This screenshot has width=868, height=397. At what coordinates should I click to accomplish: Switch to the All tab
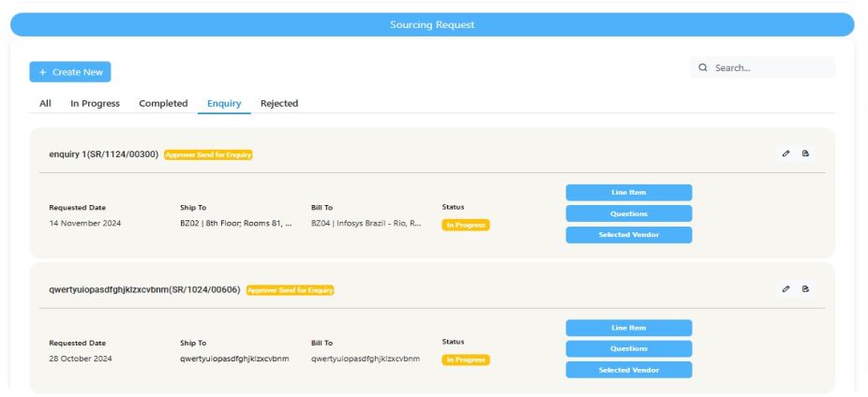tap(45, 103)
